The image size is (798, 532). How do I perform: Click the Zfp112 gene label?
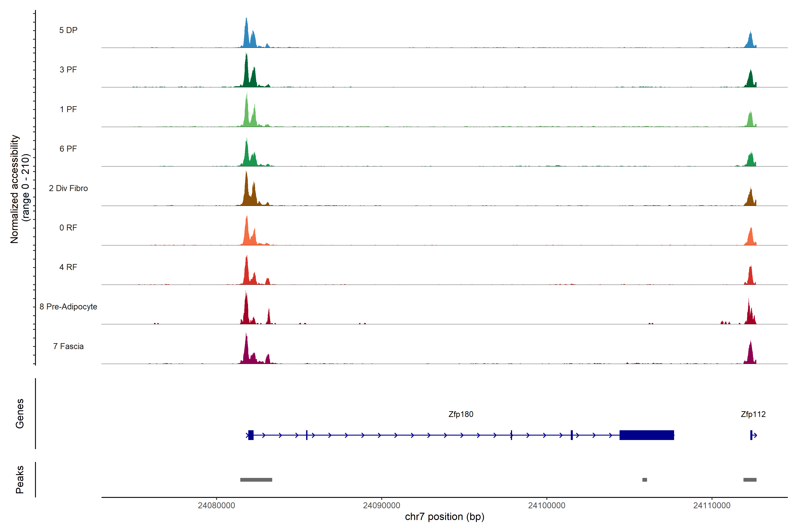[753, 414]
